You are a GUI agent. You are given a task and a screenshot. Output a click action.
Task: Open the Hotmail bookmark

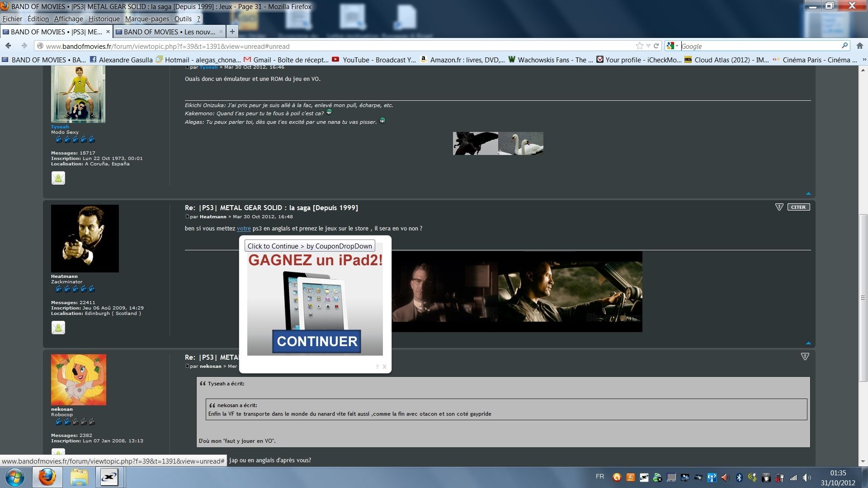[x=198, y=60]
